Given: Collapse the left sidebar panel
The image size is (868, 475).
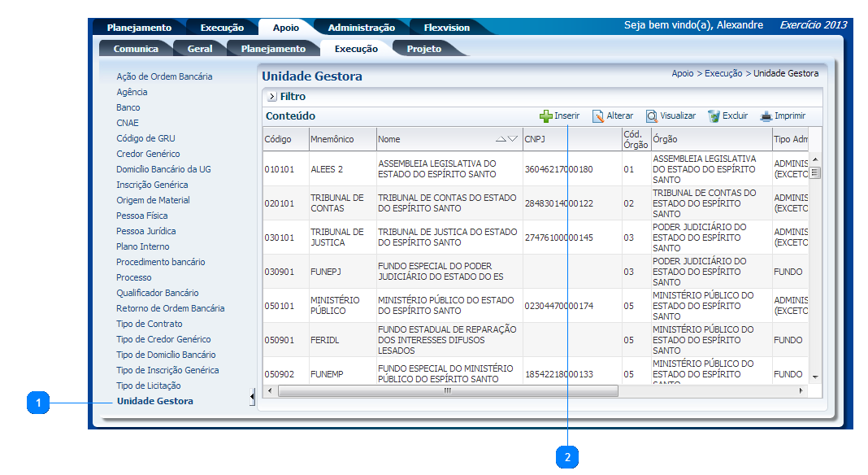Looking at the screenshot, I should pos(252,397).
